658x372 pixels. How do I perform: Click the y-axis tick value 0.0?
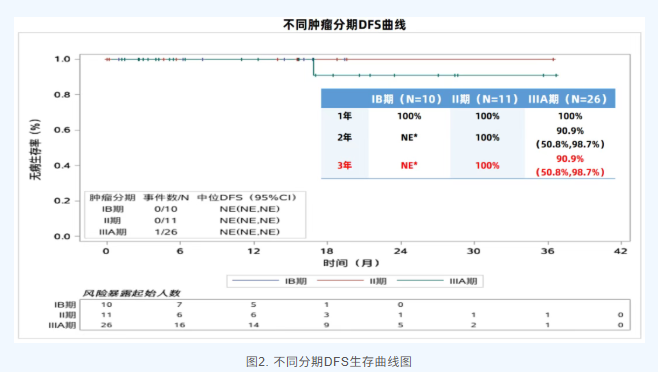coord(62,236)
